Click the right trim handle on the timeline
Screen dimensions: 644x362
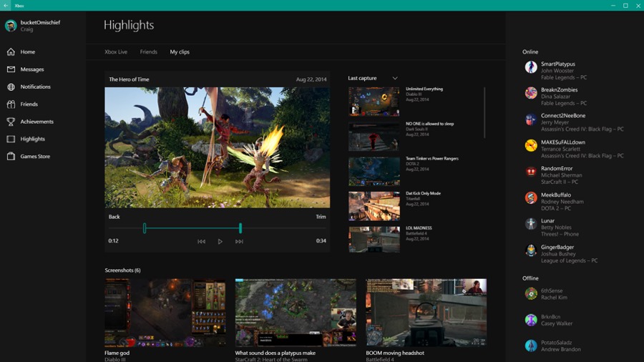(x=240, y=228)
